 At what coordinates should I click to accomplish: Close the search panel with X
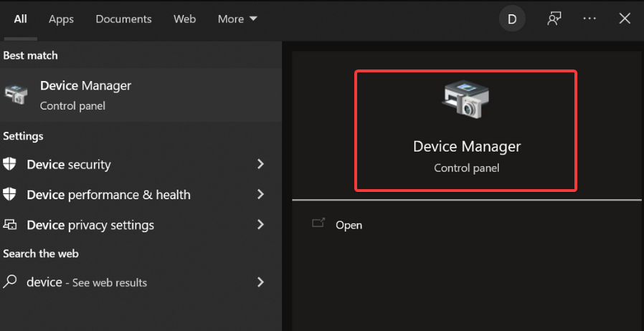point(625,19)
